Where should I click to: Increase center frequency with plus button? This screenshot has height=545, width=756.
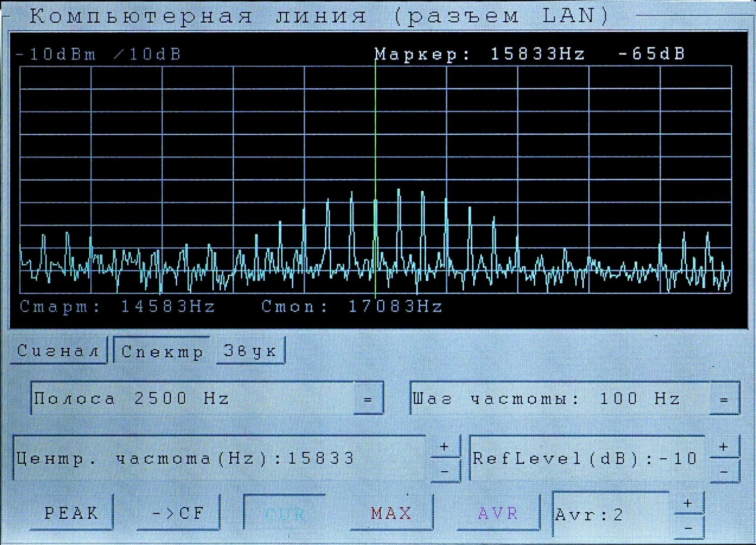point(444,447)
